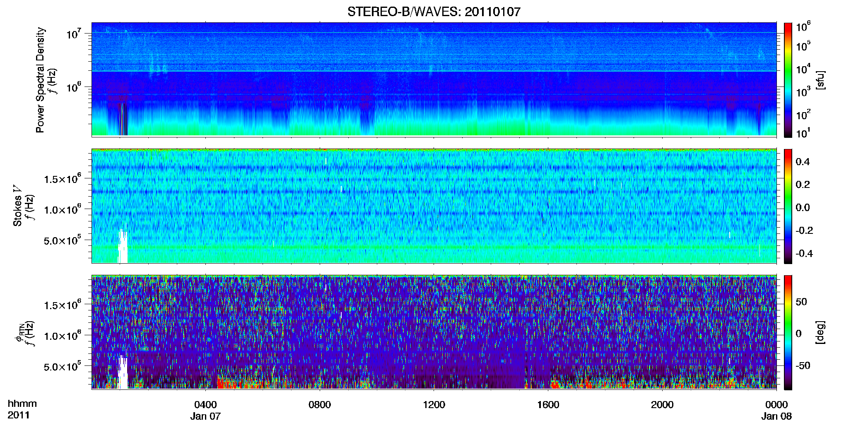This screenshot has width=868, height=447.
Task: Click the plot title "STEREO-B/WAVES: 20110107"
Action: click(434, 12)
